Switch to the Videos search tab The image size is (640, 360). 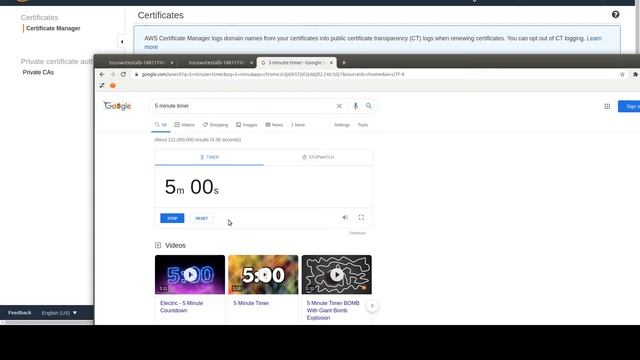[x=184, y=125]
